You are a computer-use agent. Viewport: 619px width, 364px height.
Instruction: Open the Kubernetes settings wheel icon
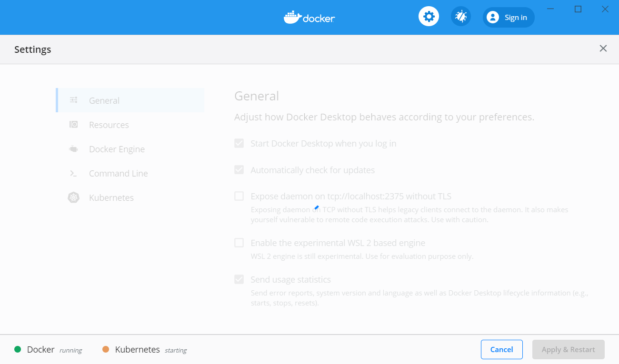(74, 197)
